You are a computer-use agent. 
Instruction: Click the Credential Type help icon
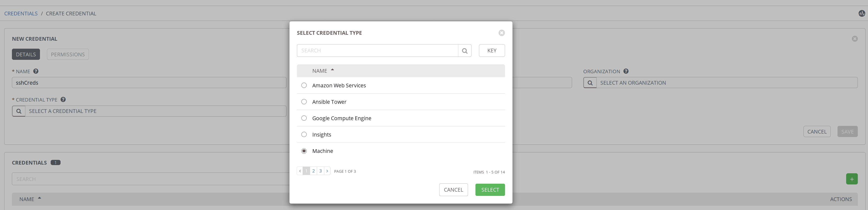pyautogui.click(x=63, y=100)
